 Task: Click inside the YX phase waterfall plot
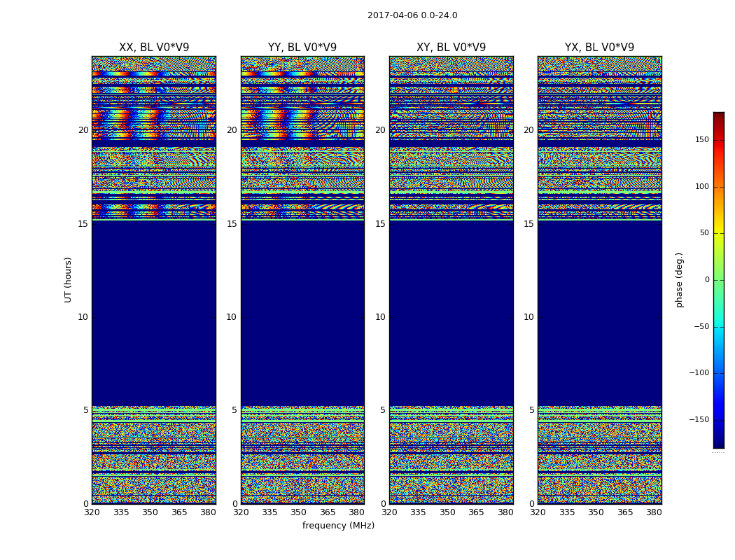pos(599,280)
